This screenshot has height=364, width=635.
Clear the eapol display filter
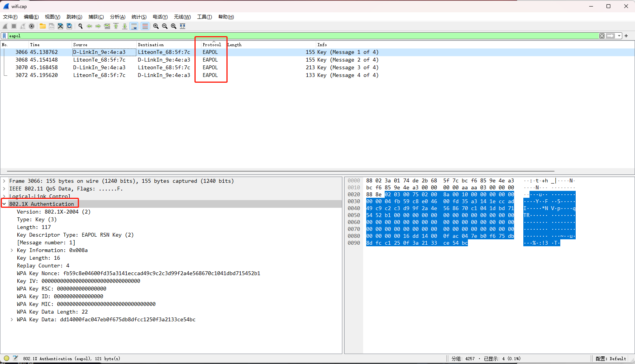602,36
